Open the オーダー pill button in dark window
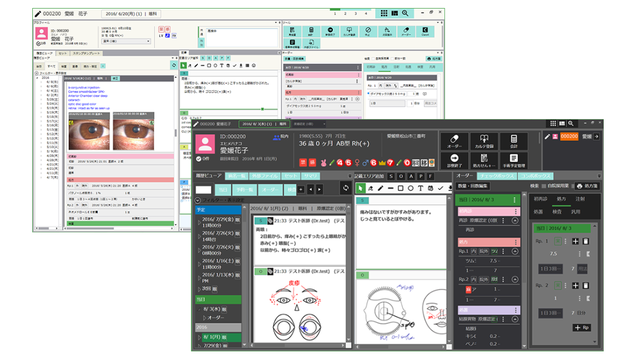 (454, 141)
